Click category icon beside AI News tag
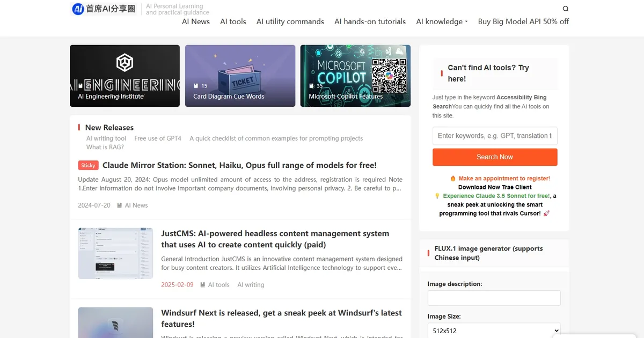Viewport: 644px width, 338px height. coord(120,205)
